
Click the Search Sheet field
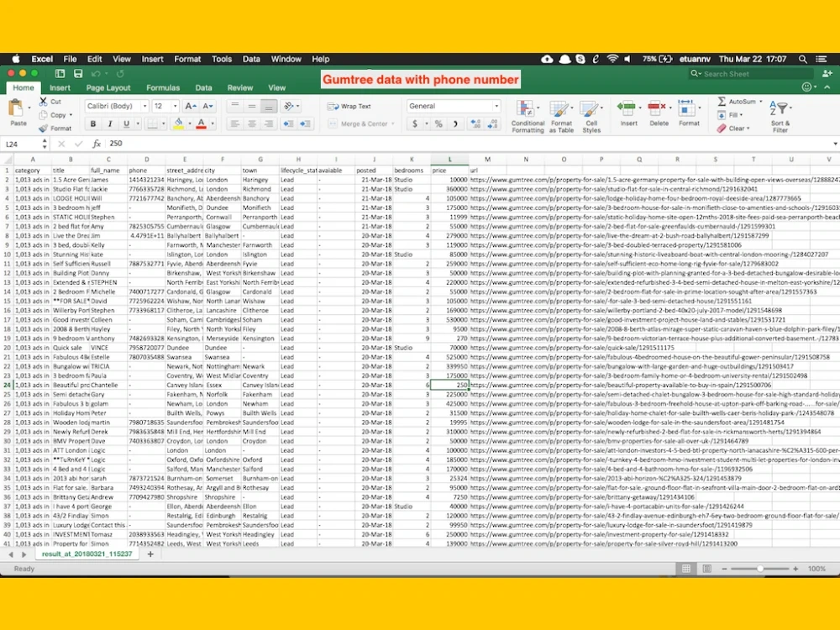click(x=751, y=73)
